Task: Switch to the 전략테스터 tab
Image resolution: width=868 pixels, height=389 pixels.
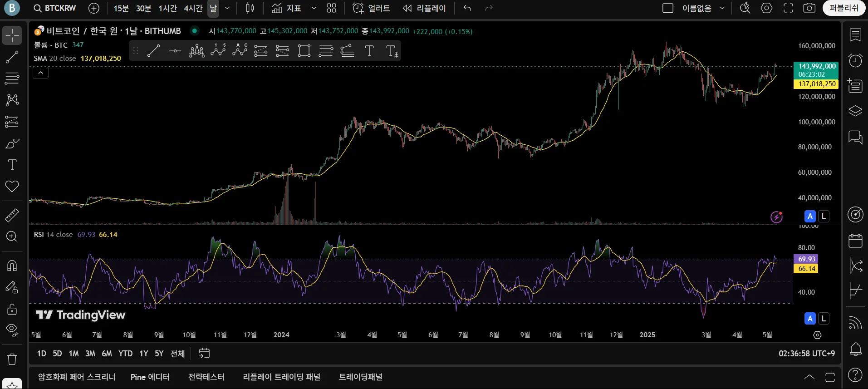Action: [206, 377]
